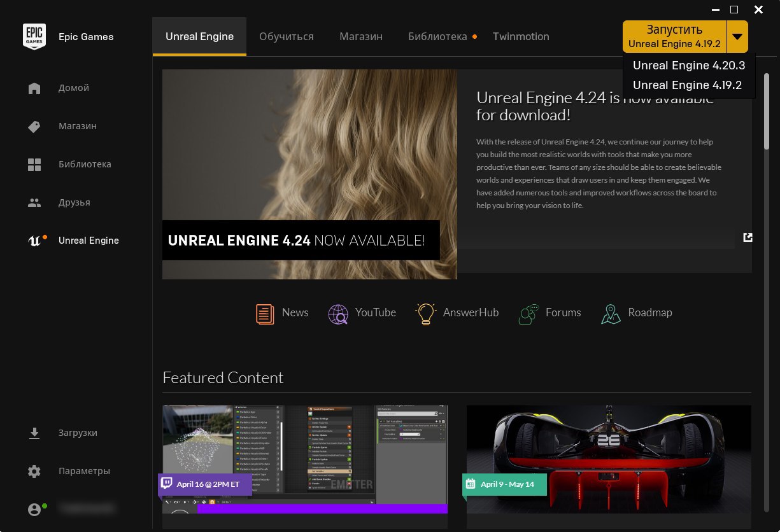Open the blonde hair banner image

309,174
